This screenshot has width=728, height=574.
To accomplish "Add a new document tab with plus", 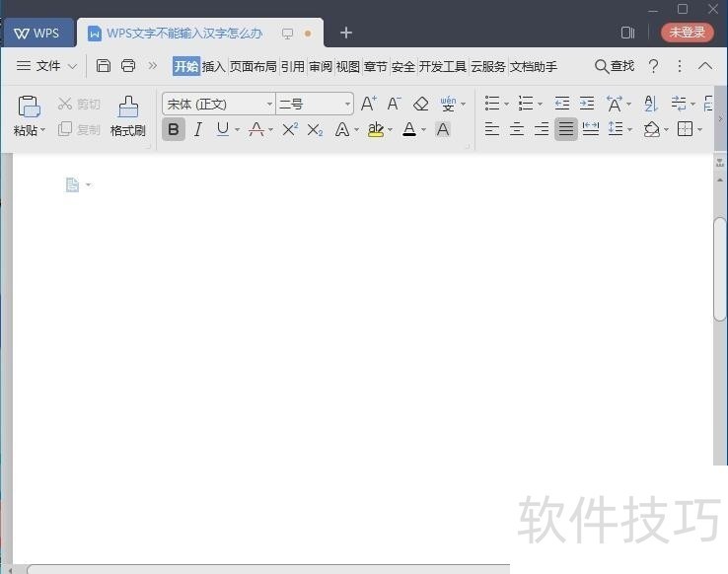I will coord(346,33).
